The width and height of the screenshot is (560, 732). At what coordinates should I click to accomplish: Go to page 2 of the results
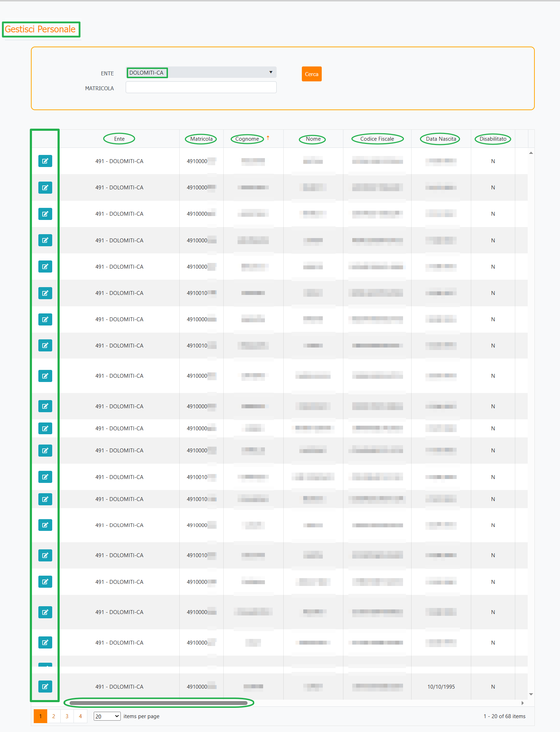[x=54, y=716]
